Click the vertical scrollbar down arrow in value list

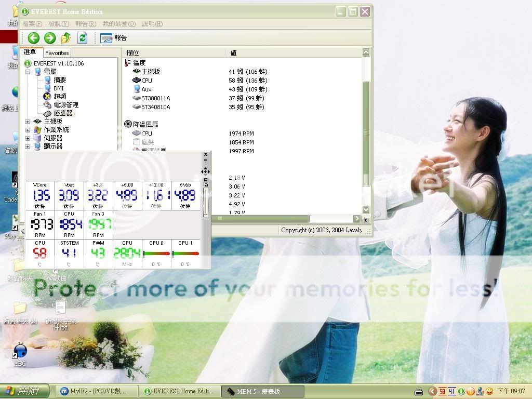[x=366, y=209]
